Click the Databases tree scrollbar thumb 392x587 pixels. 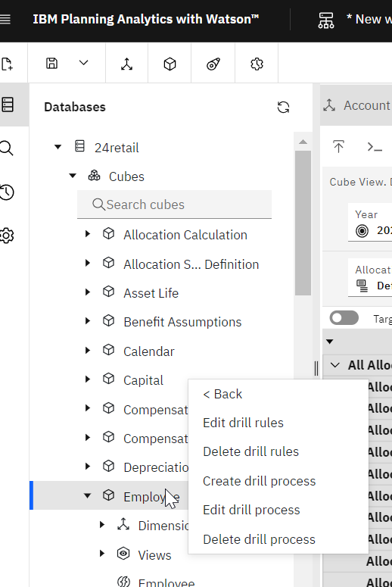[303, 223]
